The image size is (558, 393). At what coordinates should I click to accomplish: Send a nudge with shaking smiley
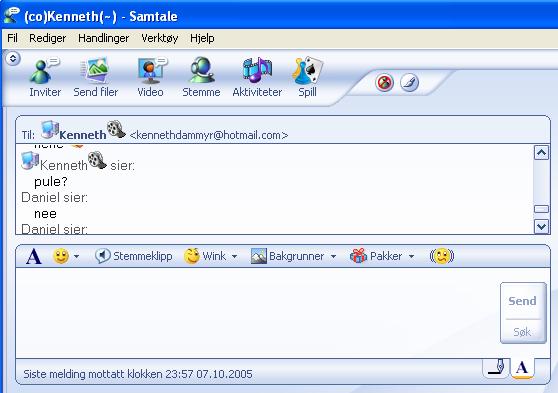pyautogui.click(x=442, y=256)
